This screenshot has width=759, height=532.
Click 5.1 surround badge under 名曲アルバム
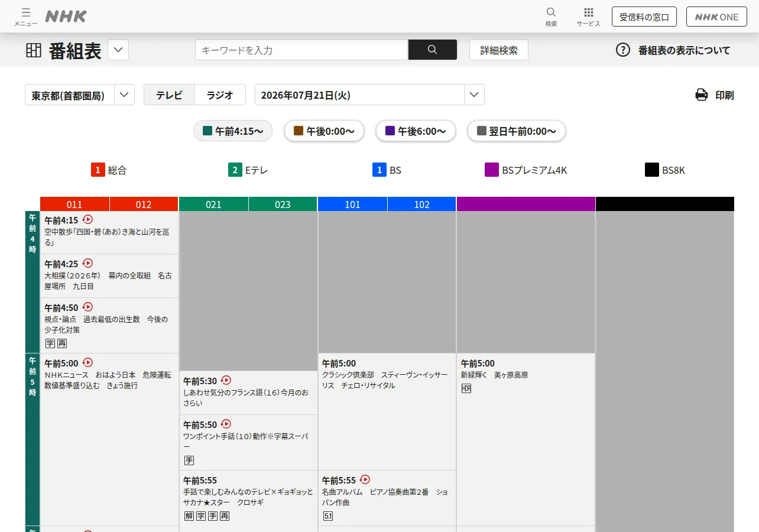pyautogui.click(x=328, y=516)
